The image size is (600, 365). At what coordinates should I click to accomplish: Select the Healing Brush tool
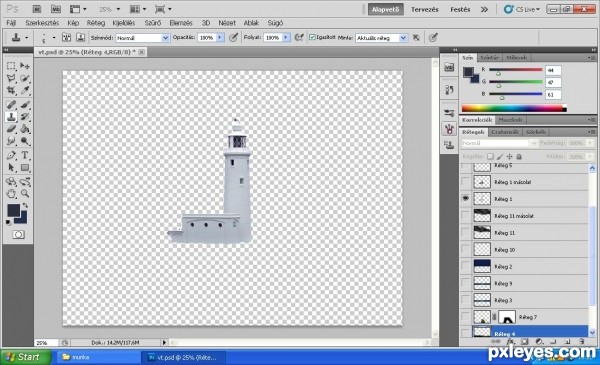pos(11,104)
